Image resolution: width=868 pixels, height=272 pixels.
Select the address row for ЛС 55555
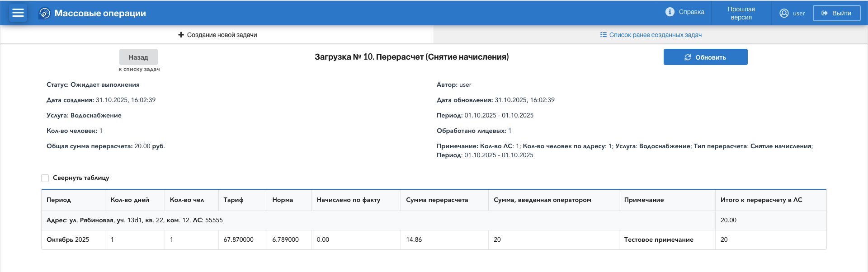(x=135, y=220)
